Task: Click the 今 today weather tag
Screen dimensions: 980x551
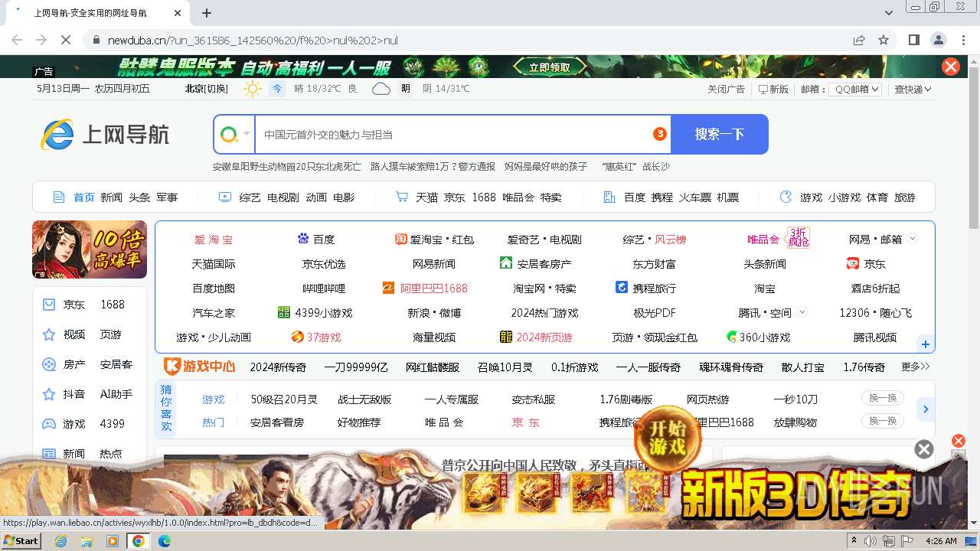Action: point(277,89)
